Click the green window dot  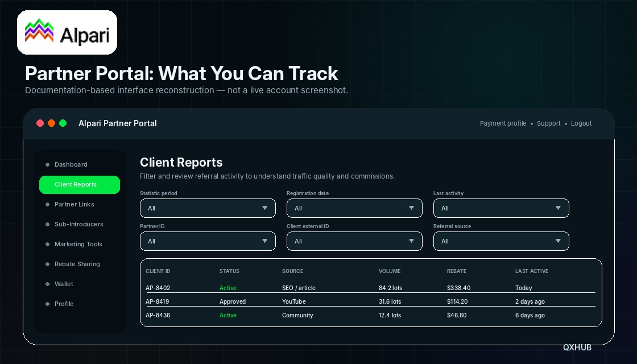63,123
